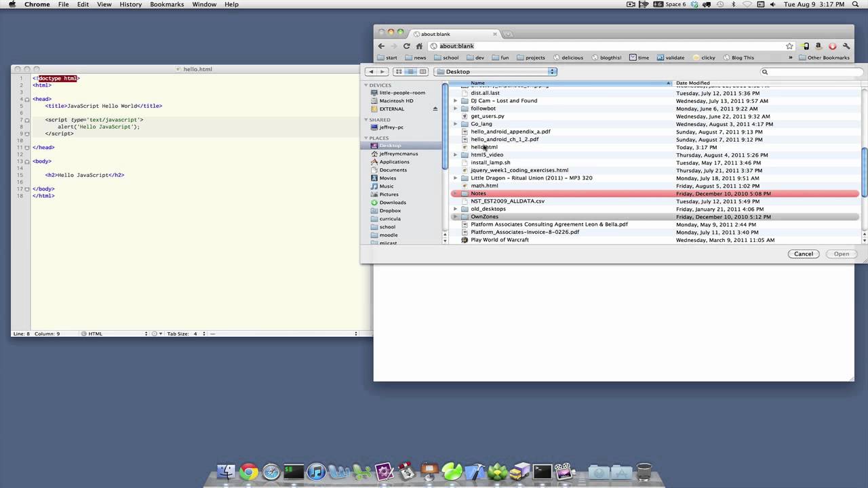Screen dimensions: 868x488
Task: Open Chrome's wrench settings menu
Action: [x=846, y=46]
